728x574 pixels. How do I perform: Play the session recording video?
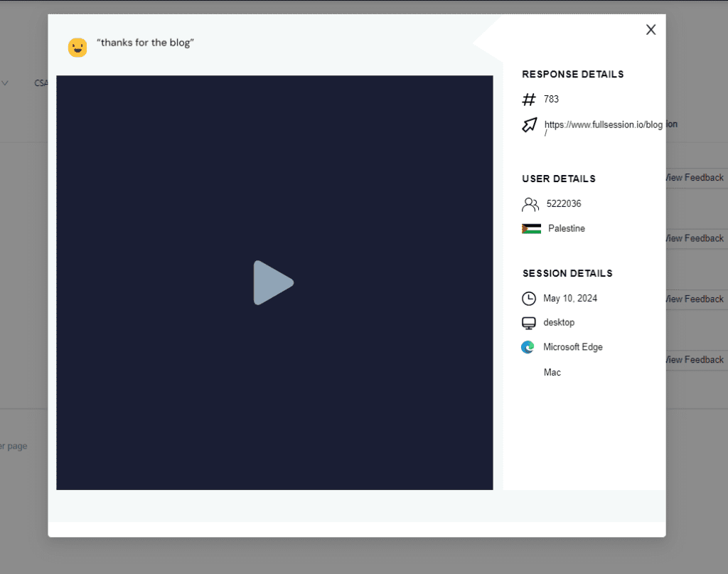274,283
